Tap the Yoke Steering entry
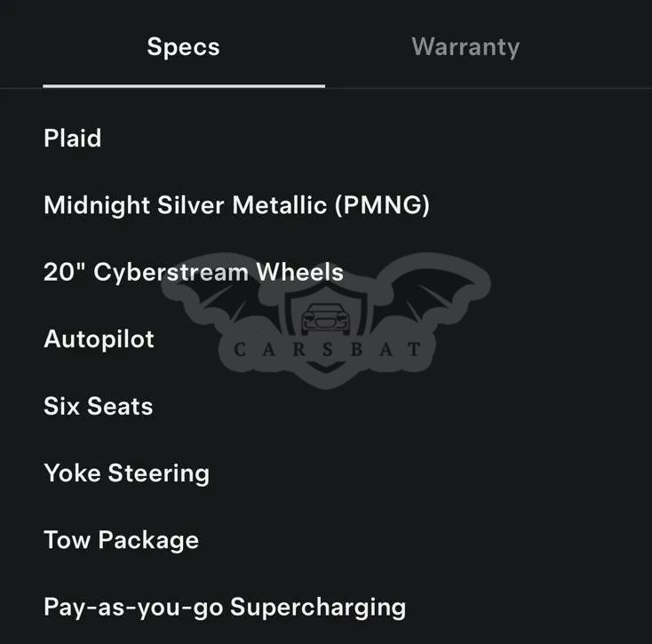The width and height of the screenshot is (652, 644). coord(126,473)
